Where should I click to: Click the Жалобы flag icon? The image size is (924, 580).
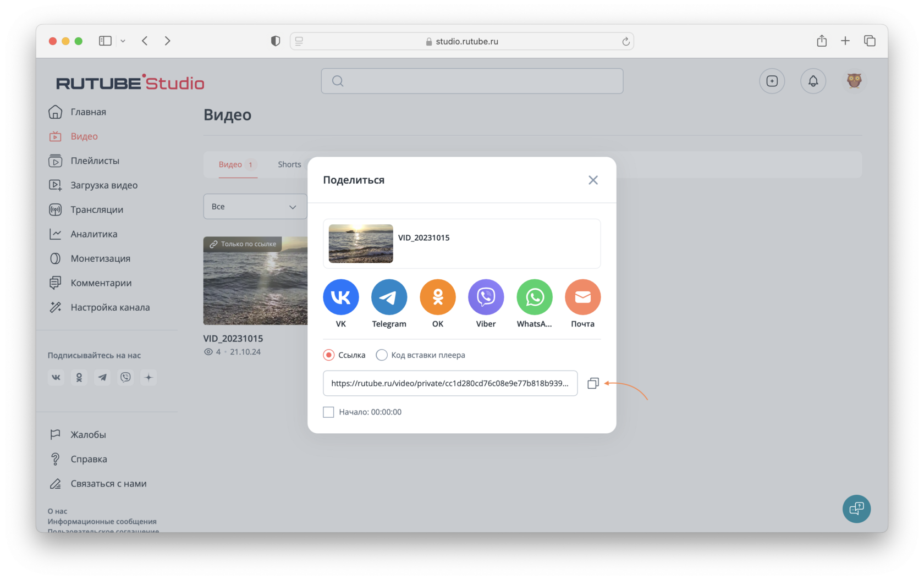tap(56, 434)
